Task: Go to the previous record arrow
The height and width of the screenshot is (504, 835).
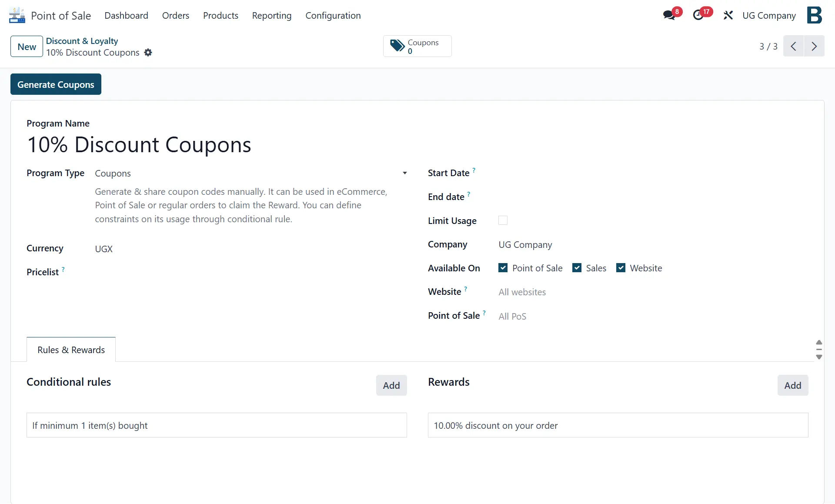Action: point(793,46)
